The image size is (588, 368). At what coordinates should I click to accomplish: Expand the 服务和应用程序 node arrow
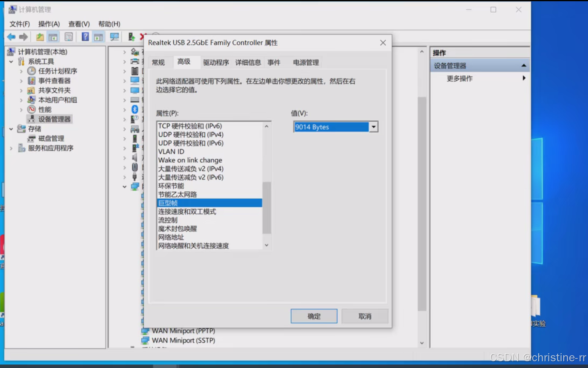[11, 148]
